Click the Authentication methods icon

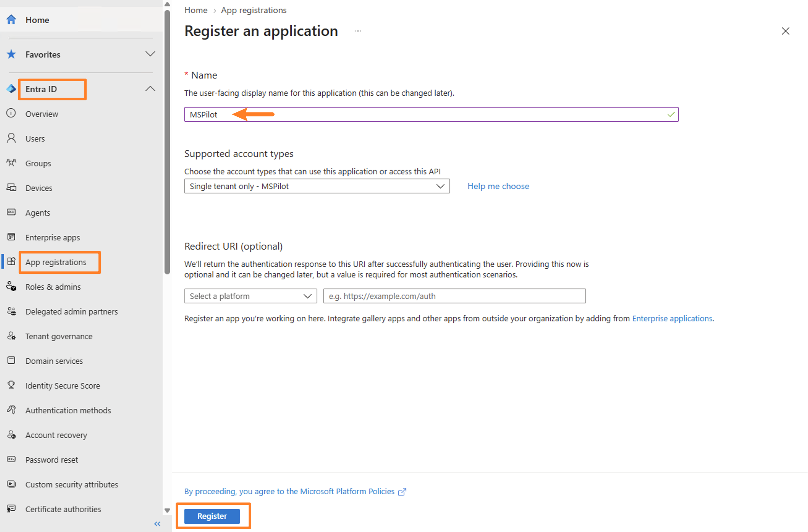click(11, 410)
